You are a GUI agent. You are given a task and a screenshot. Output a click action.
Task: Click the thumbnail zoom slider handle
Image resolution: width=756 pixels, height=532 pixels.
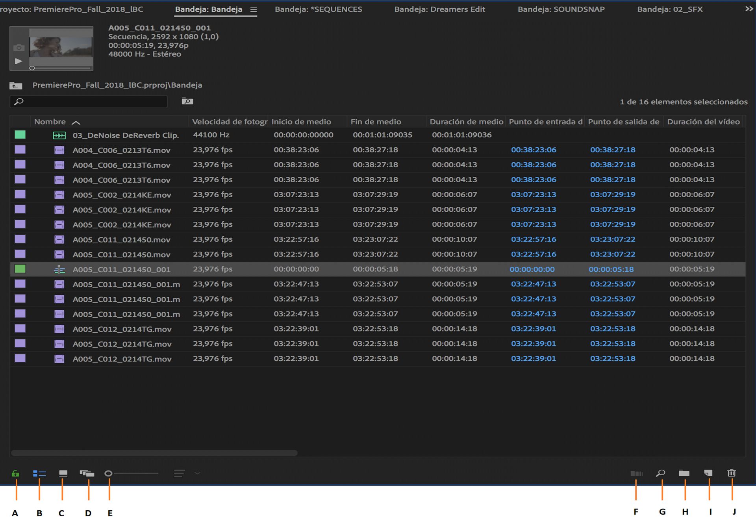click(x=108, y=473)
